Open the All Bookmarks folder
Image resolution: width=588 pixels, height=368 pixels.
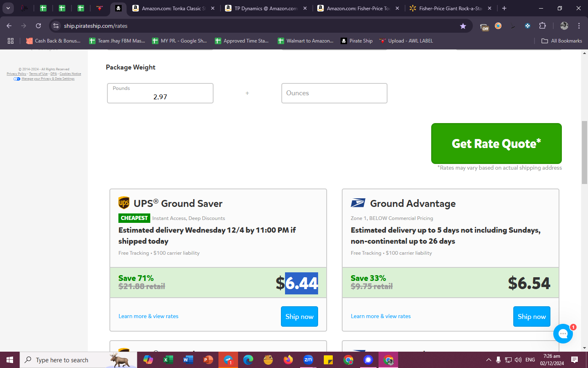tap(561, 41)
